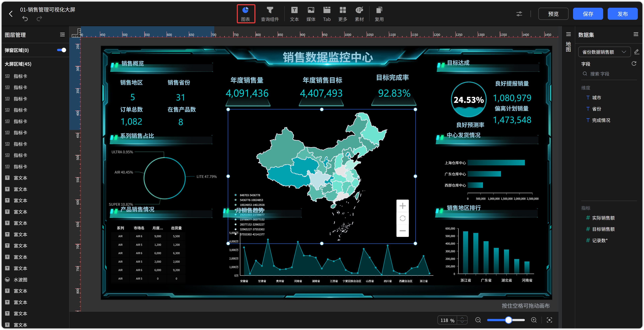Redo the reverted edit
This screenshot has width=644, height=330.
pos(39,19)
